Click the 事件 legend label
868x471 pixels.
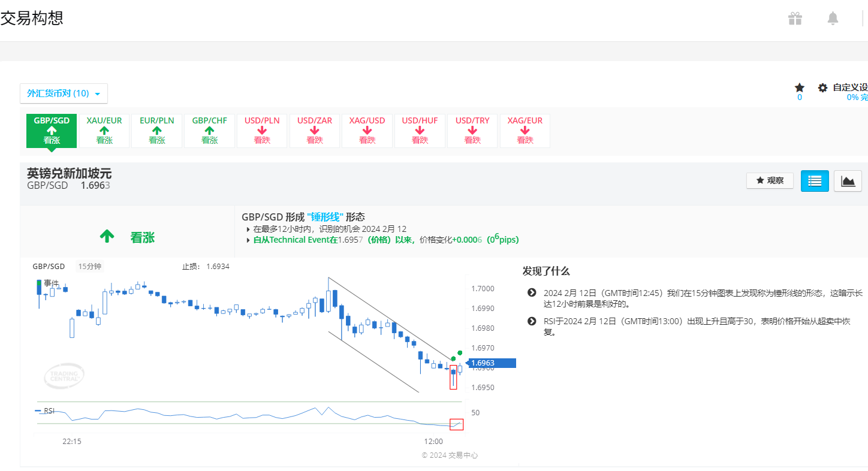tap(52, 283)
